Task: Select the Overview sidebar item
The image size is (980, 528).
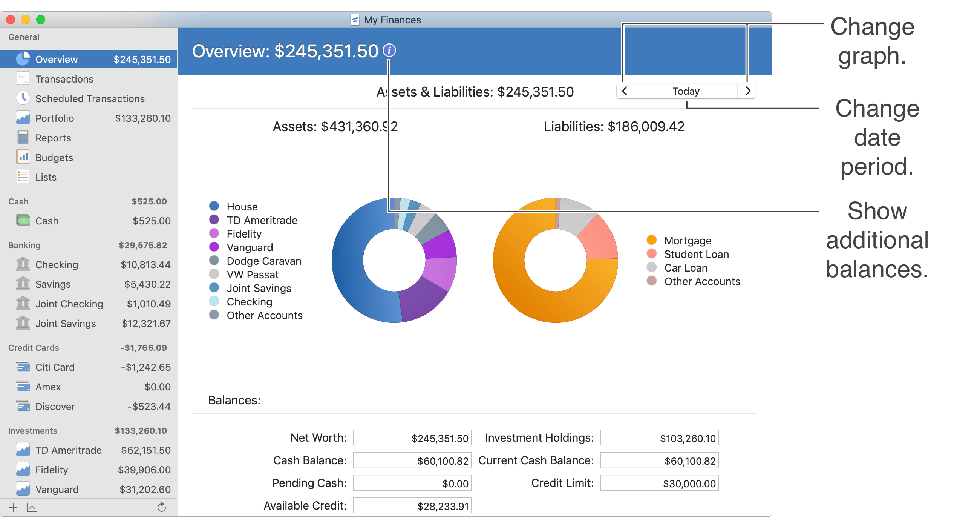Action: click(x=56, y=59)
